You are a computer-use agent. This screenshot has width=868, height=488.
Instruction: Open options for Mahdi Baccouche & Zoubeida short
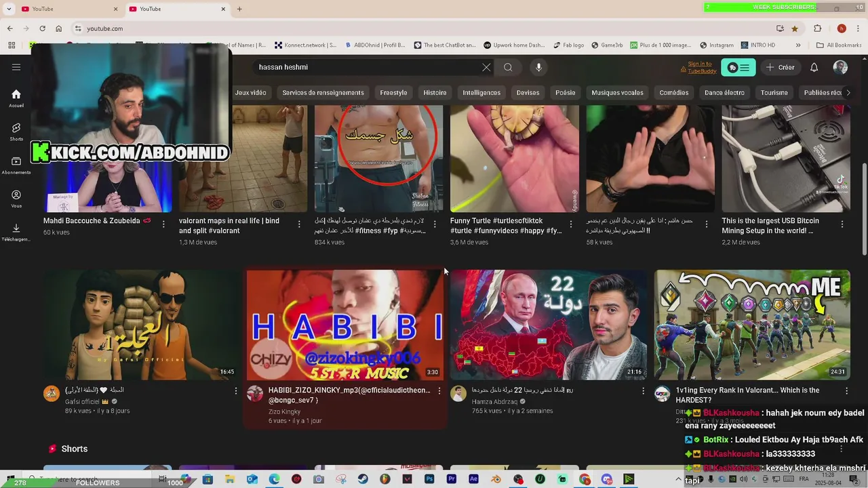coord(163,224)
